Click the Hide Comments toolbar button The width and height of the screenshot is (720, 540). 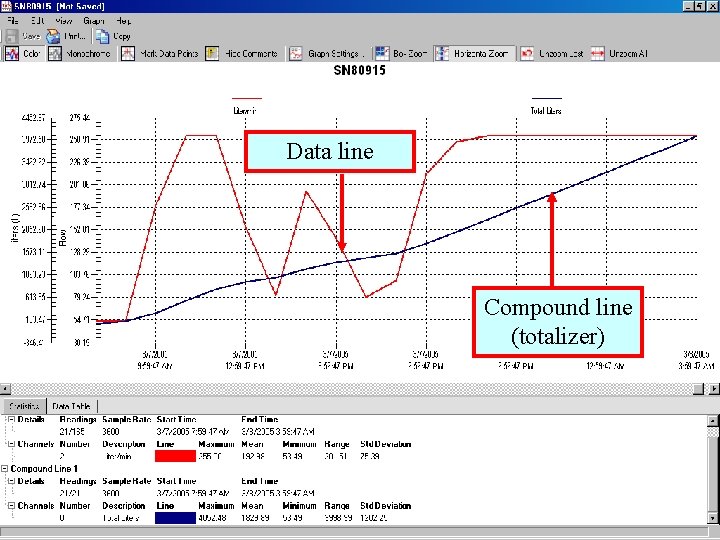[x=242, y=54]
